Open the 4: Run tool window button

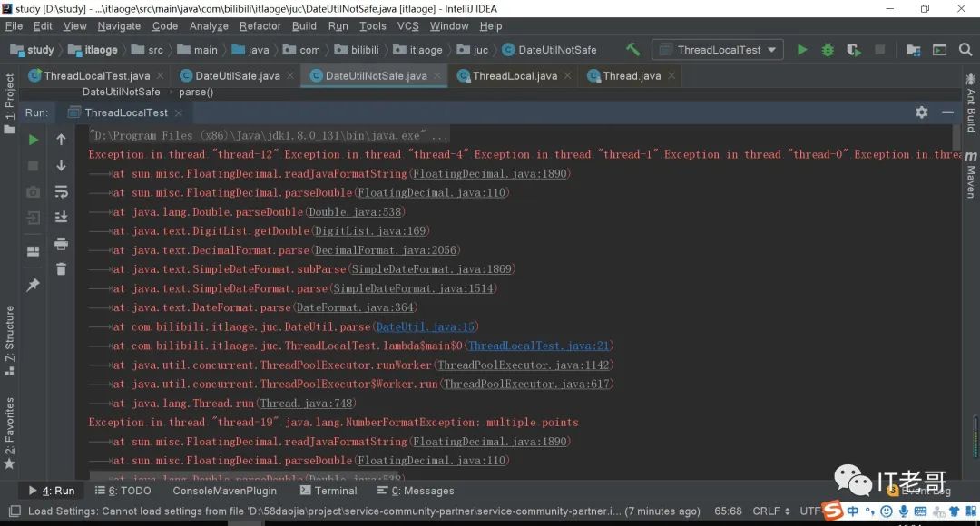point(51,491)
